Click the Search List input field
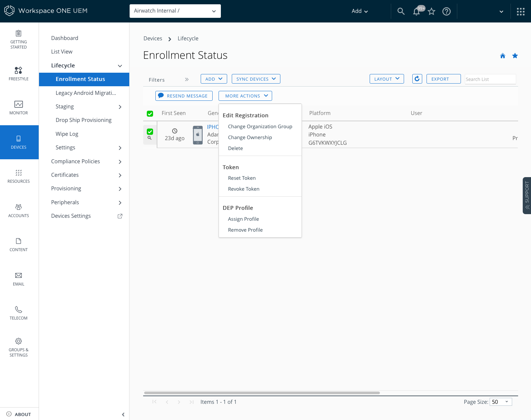This screenshot has width=531, height=420. pos(490,79)
